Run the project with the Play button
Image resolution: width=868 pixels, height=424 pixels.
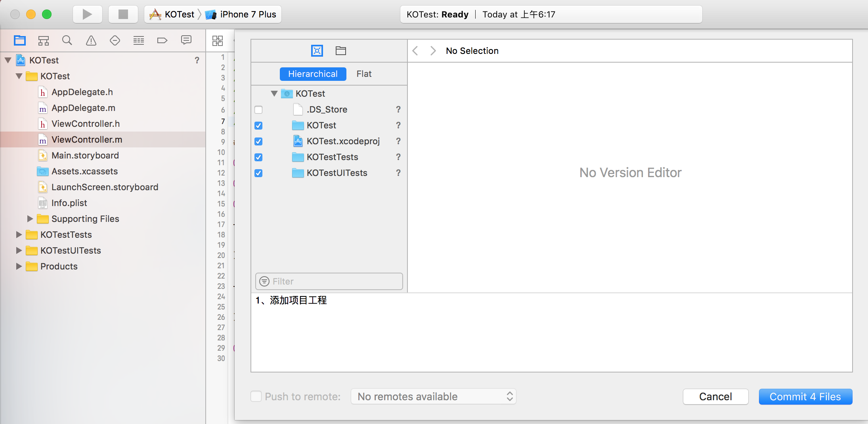coord(87,15)
